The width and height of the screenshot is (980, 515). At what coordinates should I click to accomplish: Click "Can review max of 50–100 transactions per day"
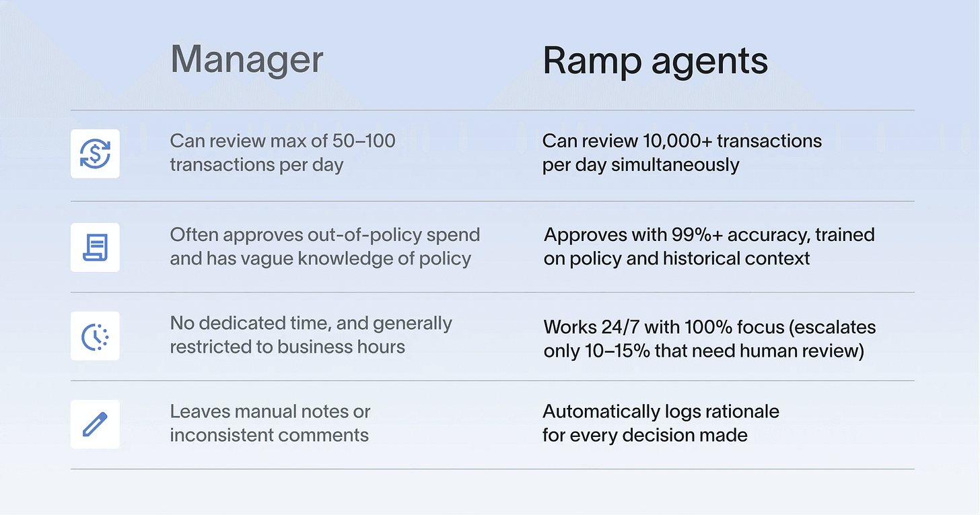[x=283, y=153]
